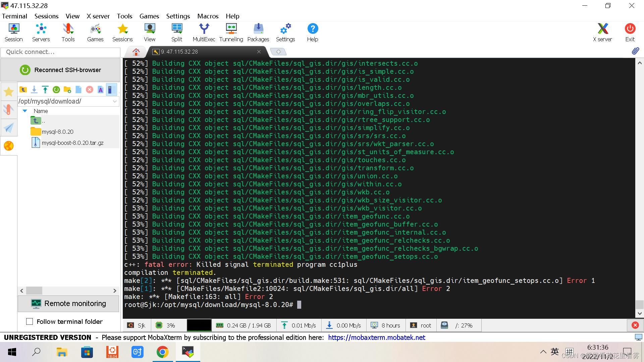Open the Tools knife sidebar tab
This screenshot has height=362, width=644.
click(9, 110)
